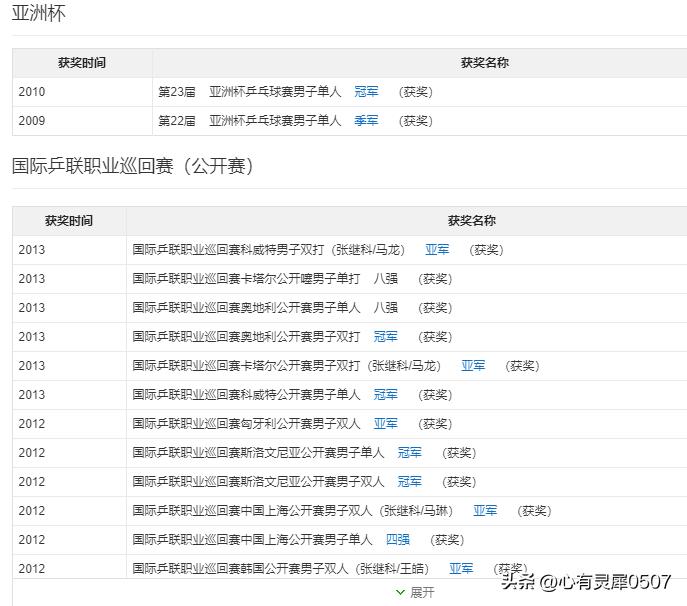Select the 获奖名称 header in the 巡回赛 table
Screen dimensions: 687x606
(472, 220)
